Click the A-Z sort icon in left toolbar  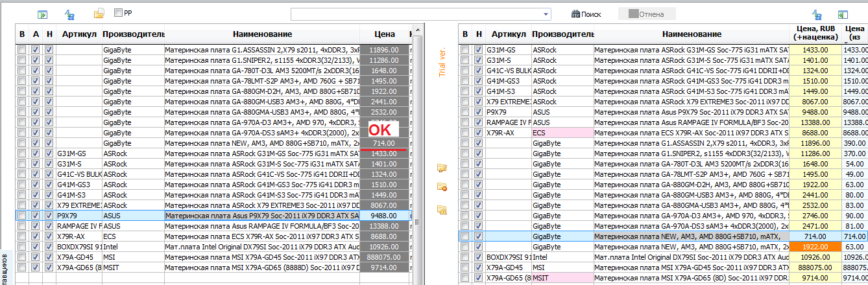69,14
